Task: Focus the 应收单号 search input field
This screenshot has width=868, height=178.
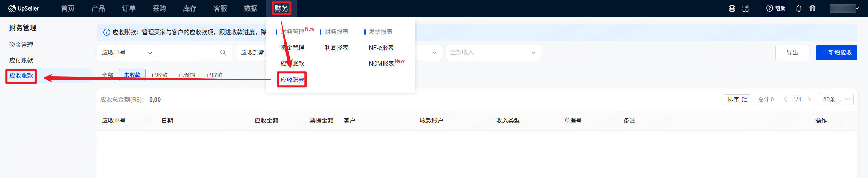Action: (187, 53)
